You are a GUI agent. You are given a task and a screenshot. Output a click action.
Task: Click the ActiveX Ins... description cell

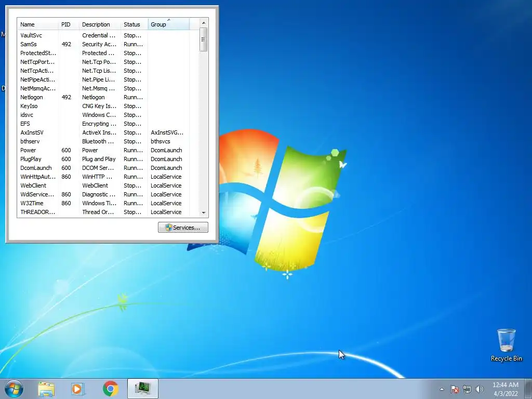coord(99,132)
